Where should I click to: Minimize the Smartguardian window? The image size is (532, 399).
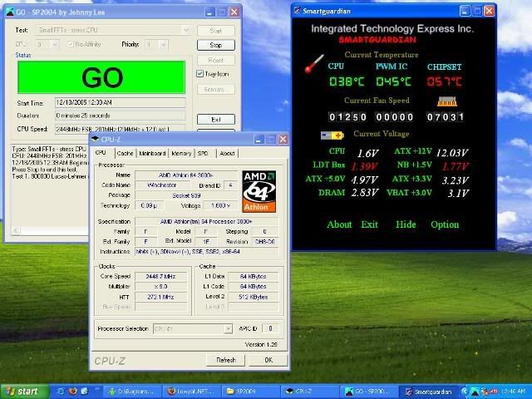click(x=465, y=11)
